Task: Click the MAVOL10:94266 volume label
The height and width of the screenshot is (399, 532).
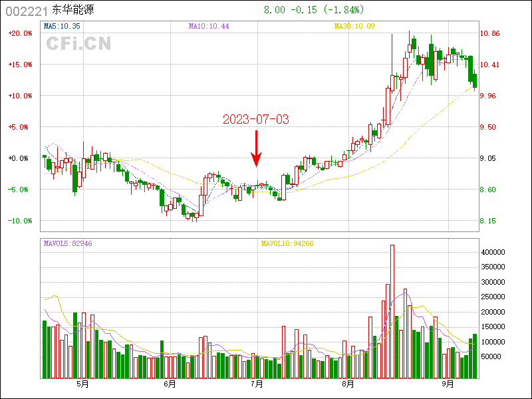Action: click(x=287, y=244)
